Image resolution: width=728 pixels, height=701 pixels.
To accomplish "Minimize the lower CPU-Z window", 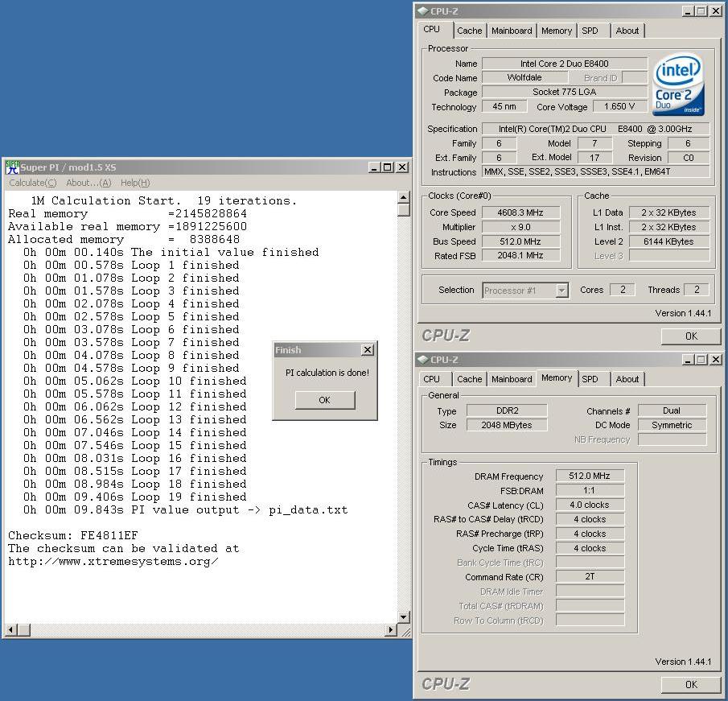I will point(689,360).
